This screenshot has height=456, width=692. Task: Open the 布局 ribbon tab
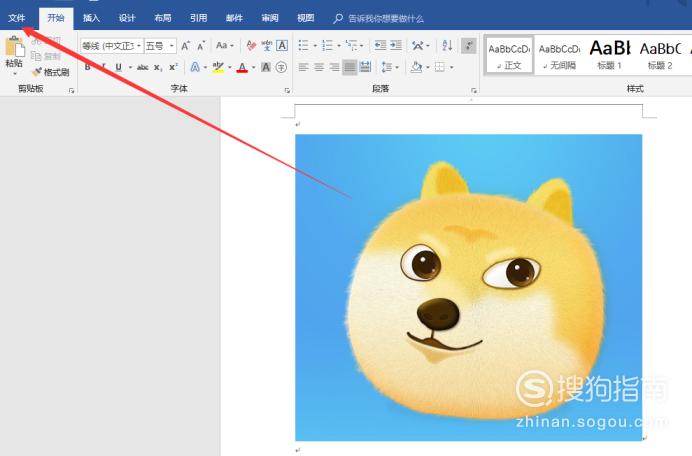(x=163, y=18)
